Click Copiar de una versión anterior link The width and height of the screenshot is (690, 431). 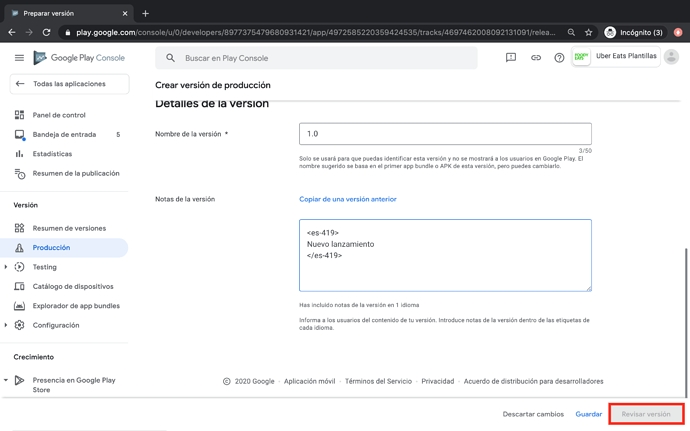[x=348, y=199]
